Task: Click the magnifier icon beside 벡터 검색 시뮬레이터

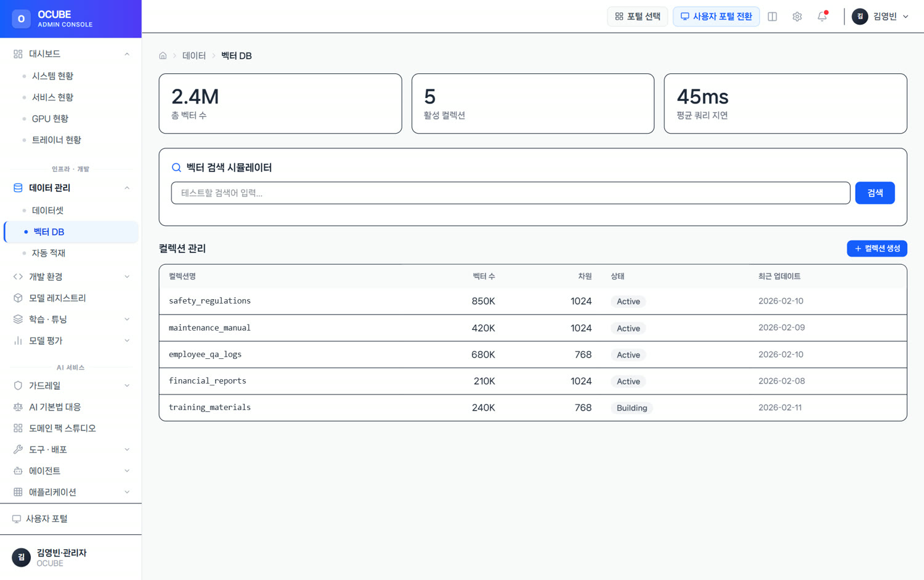Action: pos(176,167)
